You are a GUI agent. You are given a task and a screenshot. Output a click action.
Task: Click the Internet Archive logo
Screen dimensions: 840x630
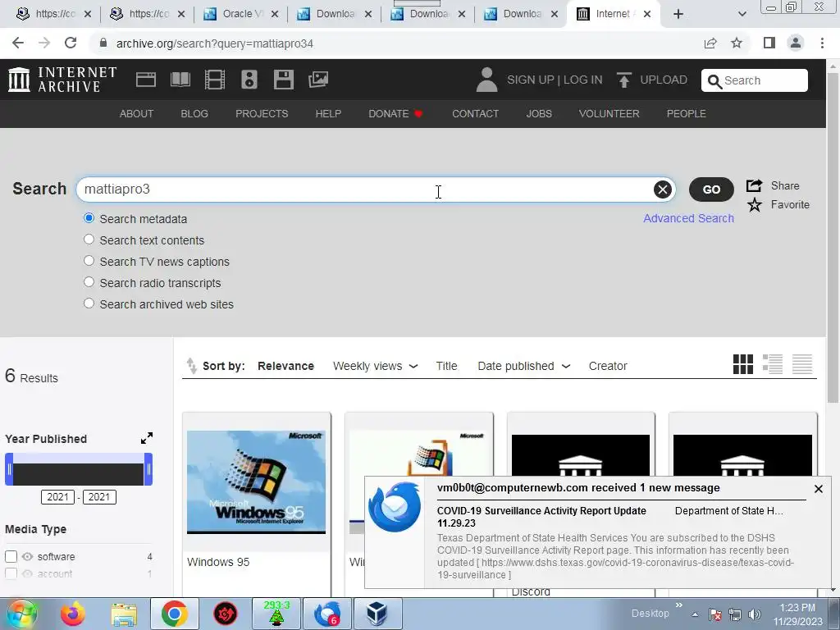[x=62, y=80]
